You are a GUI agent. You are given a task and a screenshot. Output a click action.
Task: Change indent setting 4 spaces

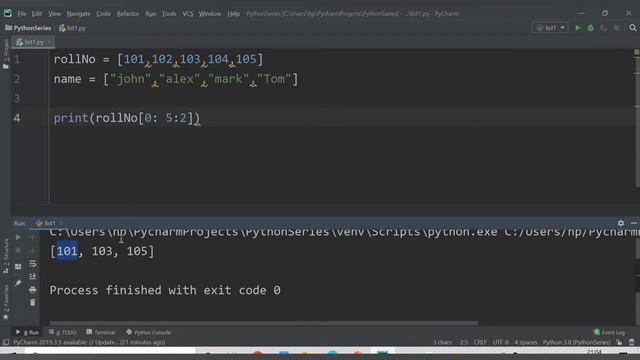click(x=526, y=342)
